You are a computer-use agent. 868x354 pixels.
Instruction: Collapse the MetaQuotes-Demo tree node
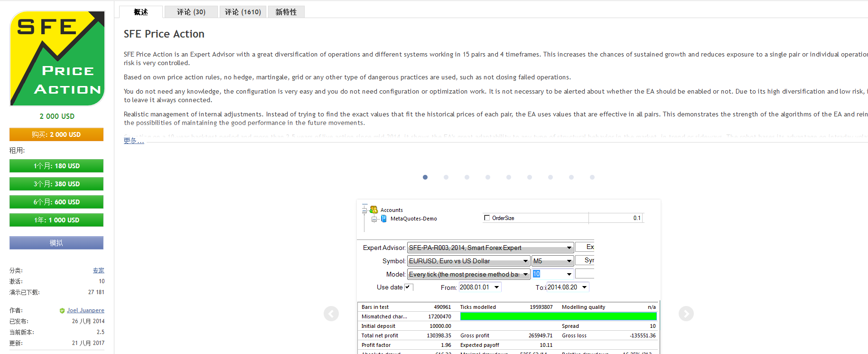pos(374,219)
